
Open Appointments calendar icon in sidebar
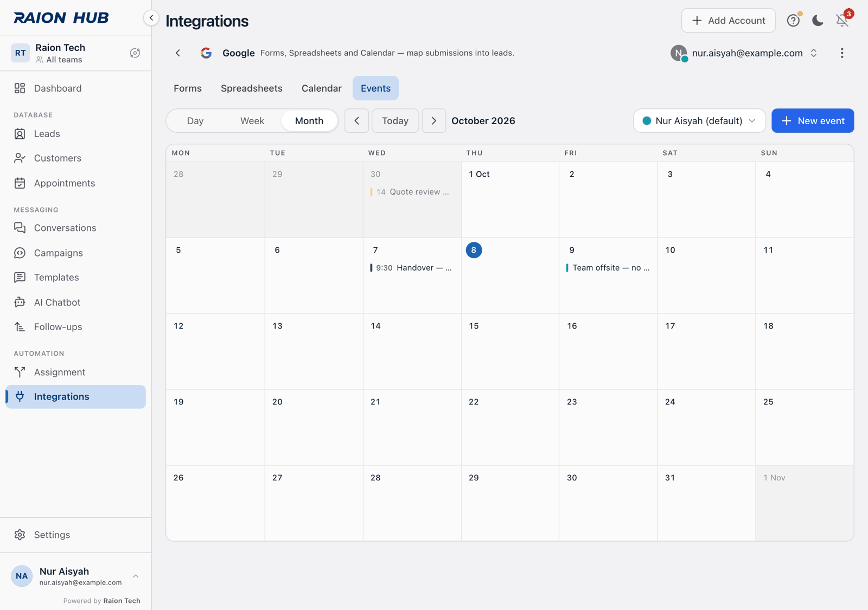[x=20, y=183]
